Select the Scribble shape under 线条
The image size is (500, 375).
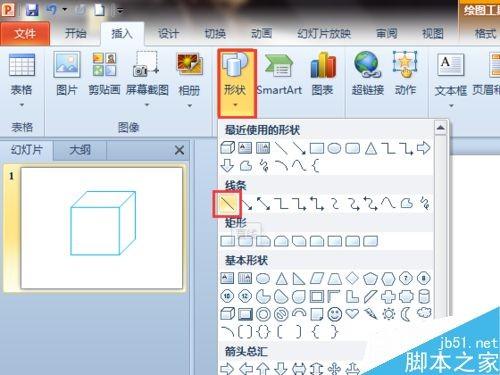tap(424, 203)
